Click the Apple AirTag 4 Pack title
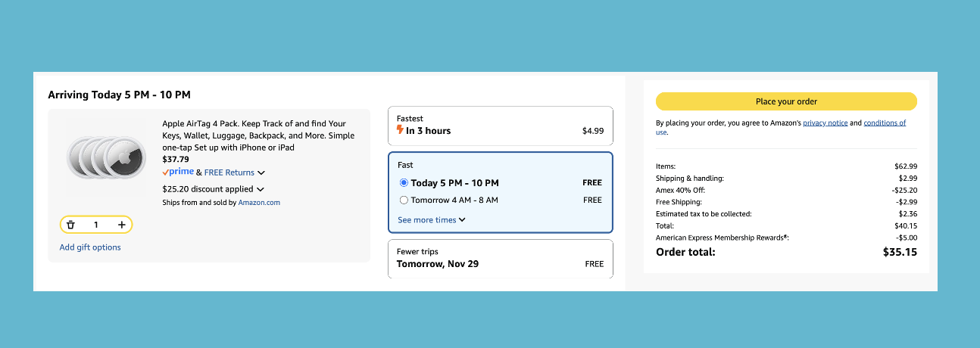Viewport: 980px width, 348px height. coord(258,135)
